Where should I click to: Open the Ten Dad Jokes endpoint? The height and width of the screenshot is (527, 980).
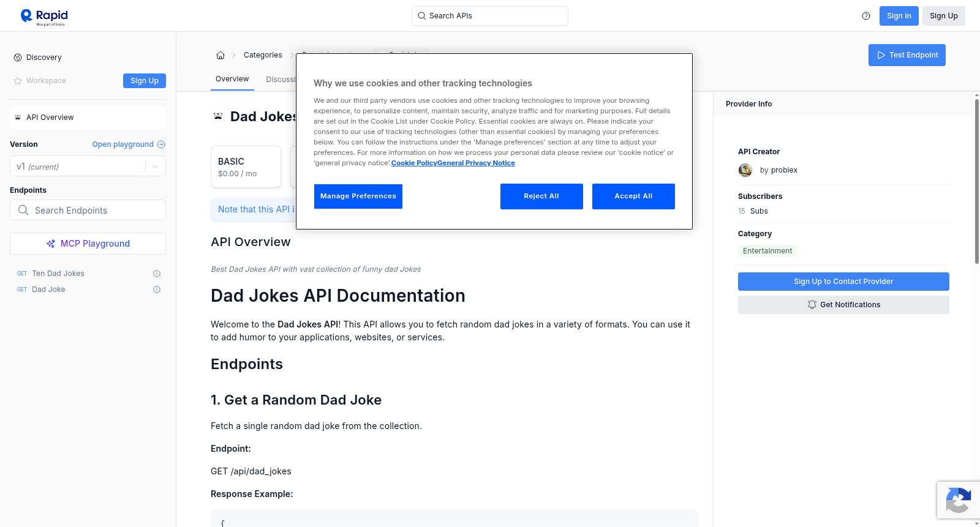click(x=58, y=274)
